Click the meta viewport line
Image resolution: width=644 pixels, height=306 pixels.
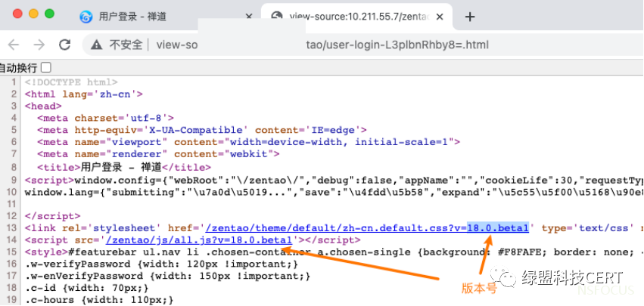248,142
